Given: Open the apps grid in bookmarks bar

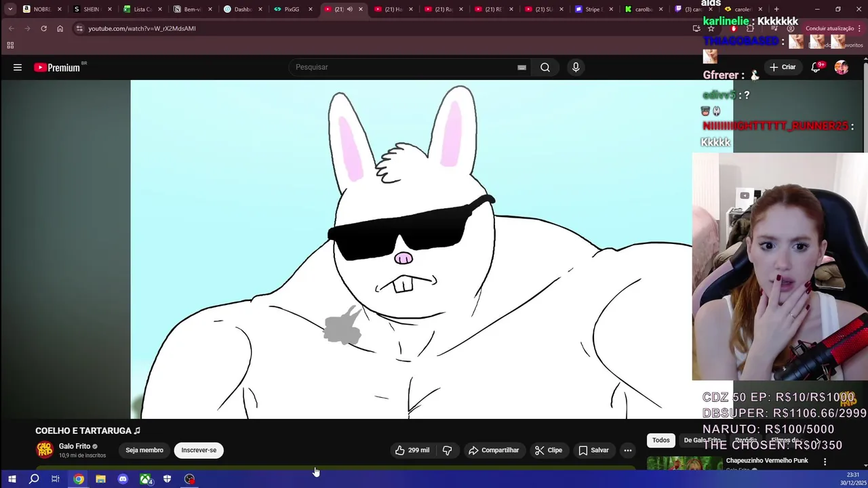Looking at the screenshot, I should tap(10, 45).
